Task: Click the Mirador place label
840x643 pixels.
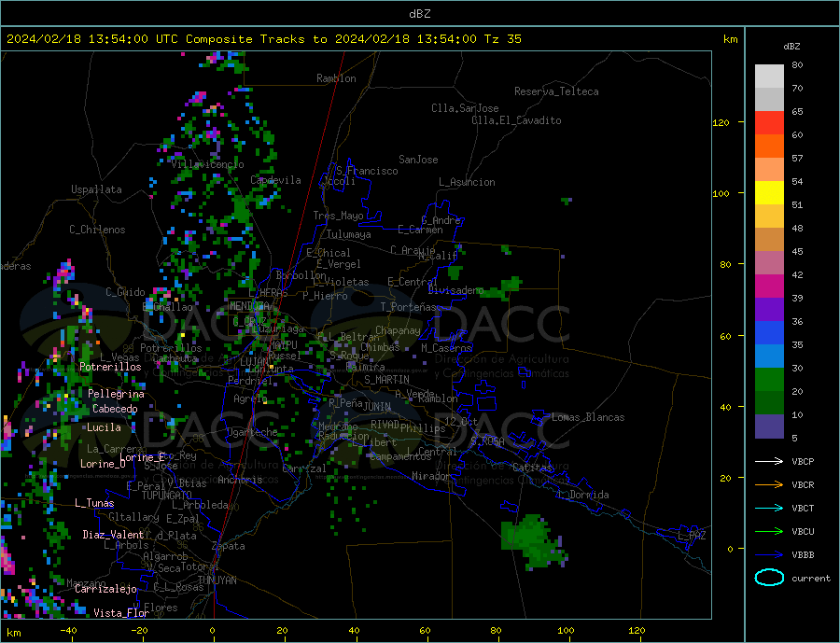Action: pos(431,476)
